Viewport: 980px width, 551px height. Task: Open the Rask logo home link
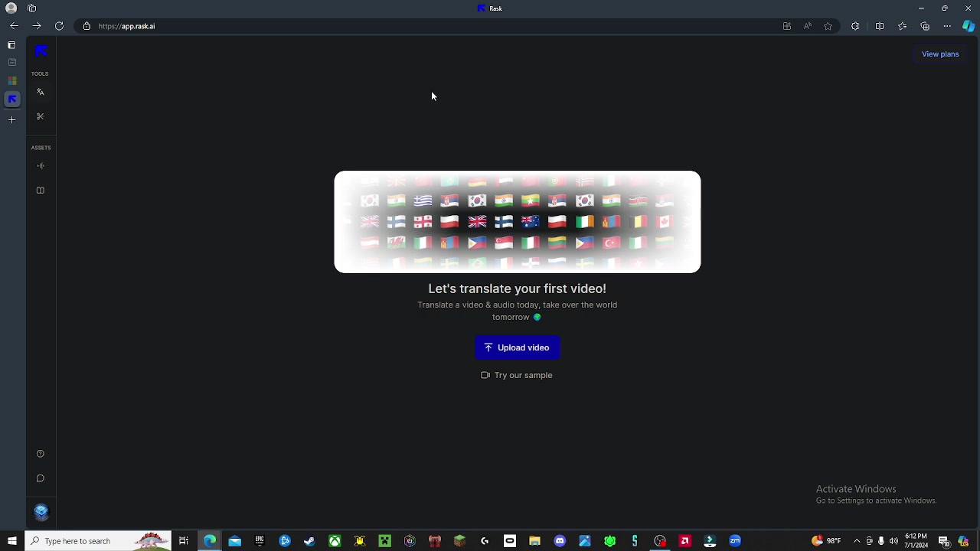(x=41, y=51)
